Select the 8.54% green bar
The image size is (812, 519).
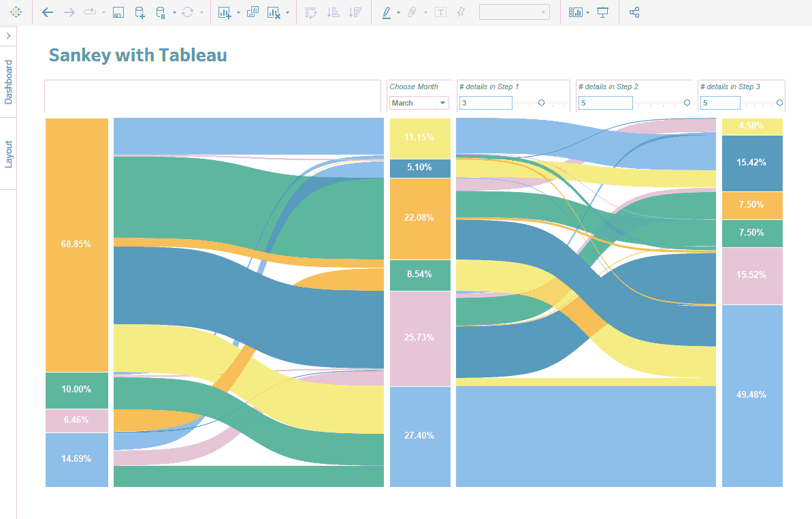[420, 275]
